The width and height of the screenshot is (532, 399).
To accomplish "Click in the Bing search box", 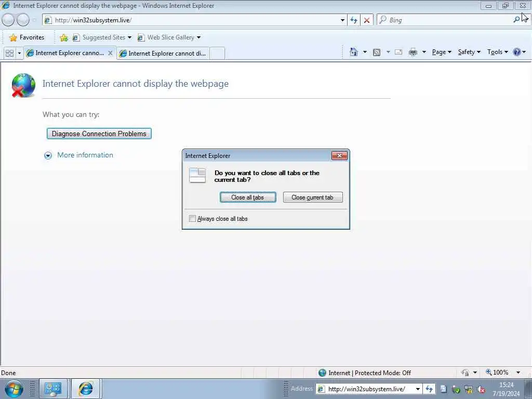I will click(x=445, y=20).
